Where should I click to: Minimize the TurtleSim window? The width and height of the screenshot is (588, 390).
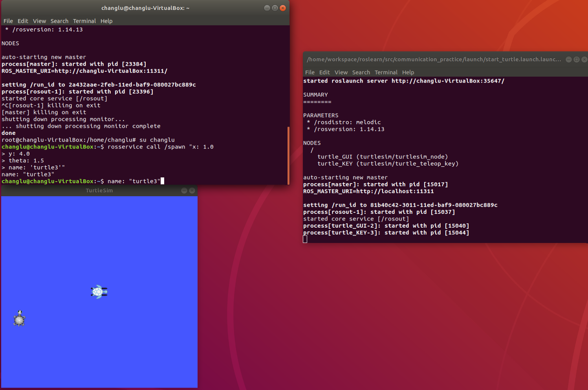coord(184,191)
